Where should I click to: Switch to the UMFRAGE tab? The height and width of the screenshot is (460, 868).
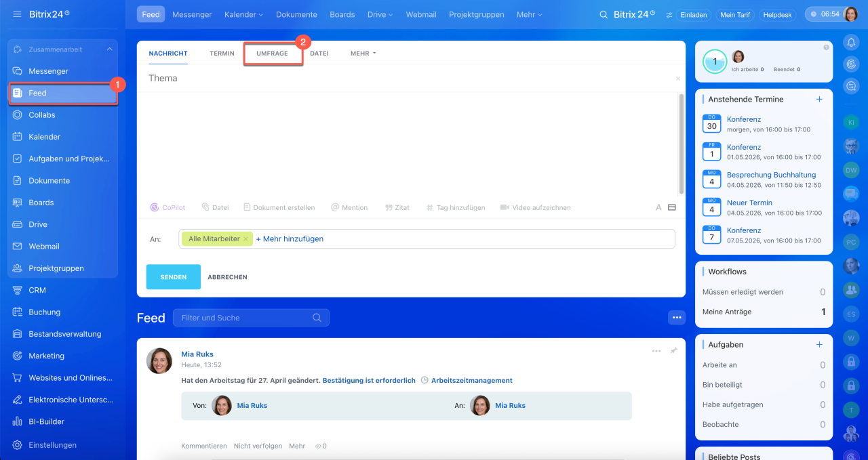point(272,54)
